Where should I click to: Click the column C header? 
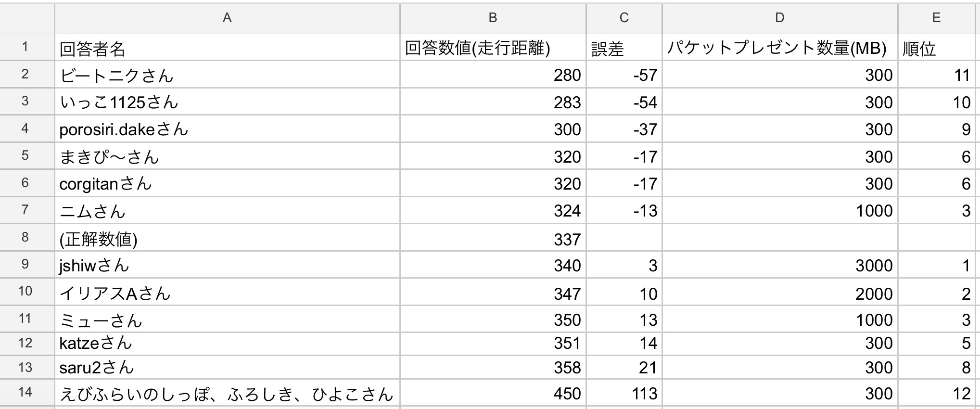pyautogui.click(x=624, y=18)
